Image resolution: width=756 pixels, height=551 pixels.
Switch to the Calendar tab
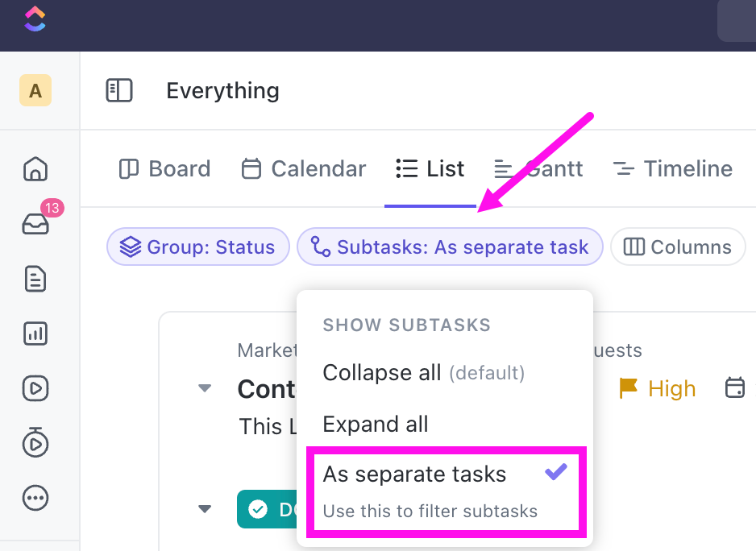(x=304, y=169)
